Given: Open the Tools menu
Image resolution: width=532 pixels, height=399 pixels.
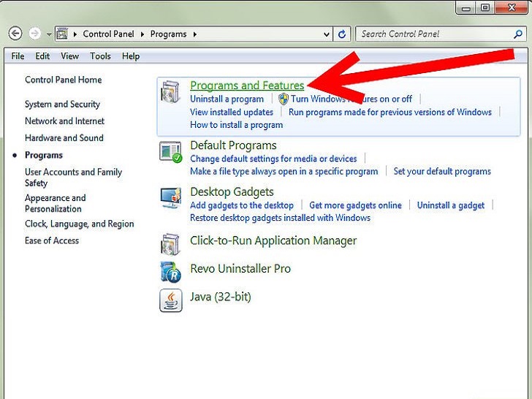Looking at the screenshot, I should click(100, 56).
